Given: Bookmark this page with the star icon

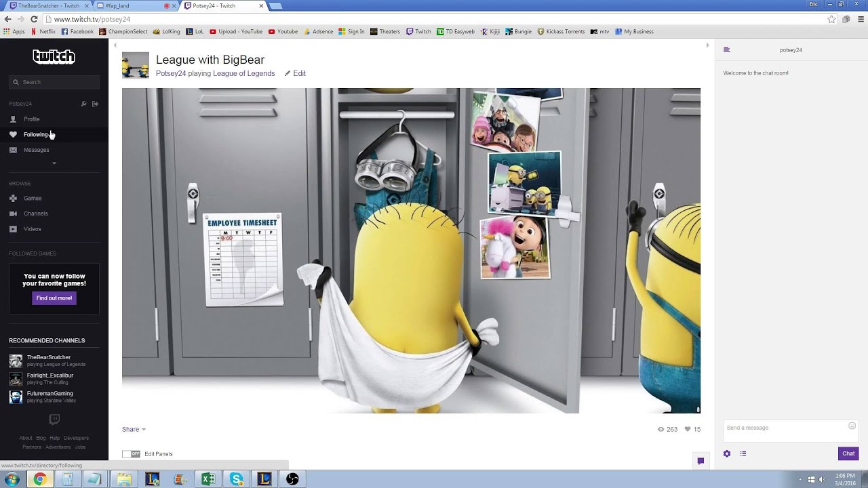Looking at the screenshot, I should [831, 19].
